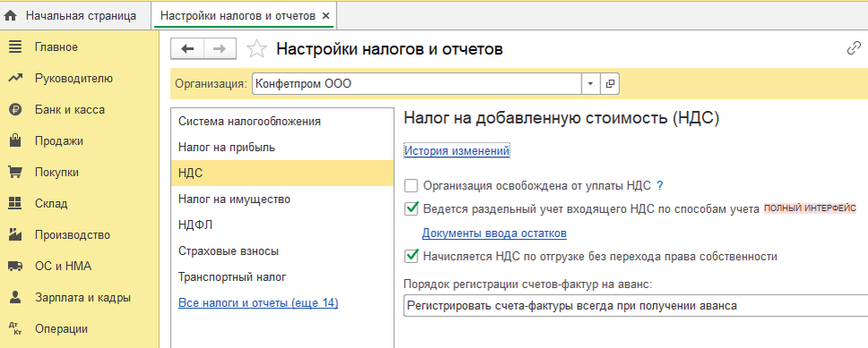Open Документы ввода остатков link
Image resolution: width=868 pixels, height=348 pixels.
pos(494,233)
